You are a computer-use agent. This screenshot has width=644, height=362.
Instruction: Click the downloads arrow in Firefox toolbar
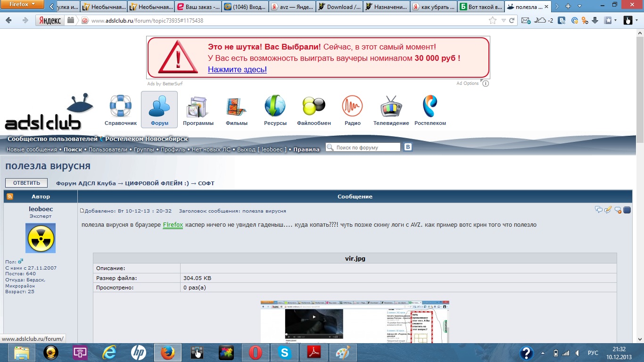click(595, 20)
